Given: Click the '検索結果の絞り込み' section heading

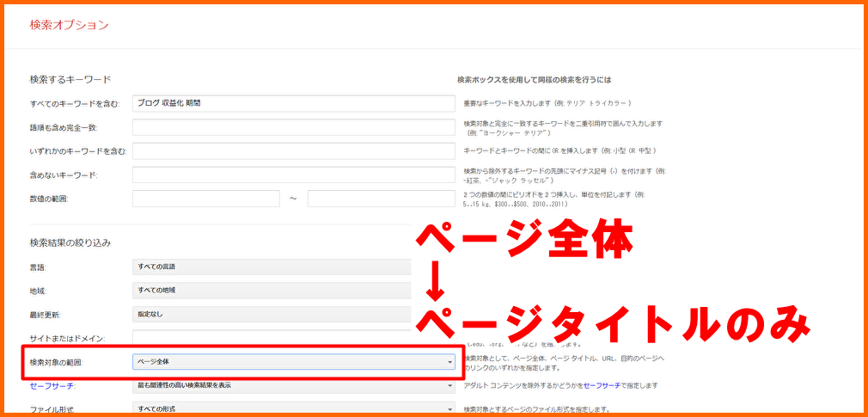Looking at the screenshot, I should pos(70,242).
